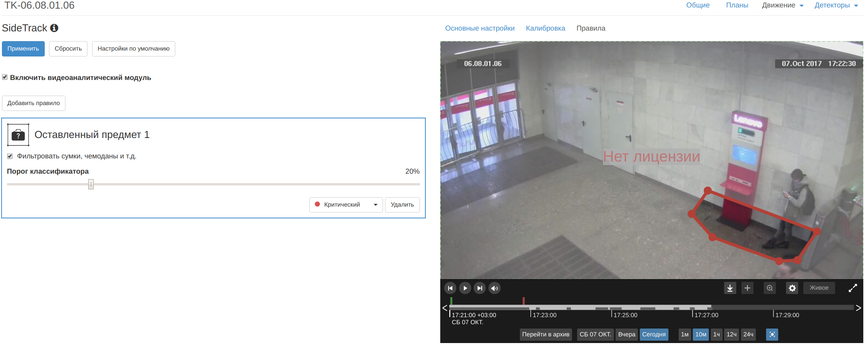Screen dimensions: 868x345
Task: Click the classifier threshold slider handle
Action: click(91, 184)
